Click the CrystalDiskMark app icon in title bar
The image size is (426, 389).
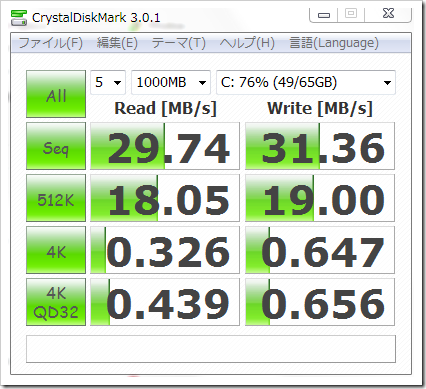click(x=19, y=18)
